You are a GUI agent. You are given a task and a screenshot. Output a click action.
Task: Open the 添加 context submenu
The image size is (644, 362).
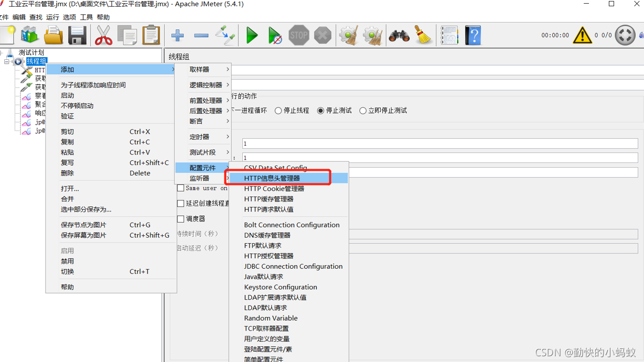click(111, 69)
